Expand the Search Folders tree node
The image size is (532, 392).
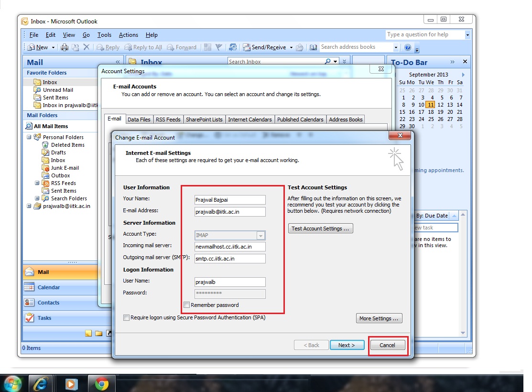pyautogui.click(x=37, y=198)
